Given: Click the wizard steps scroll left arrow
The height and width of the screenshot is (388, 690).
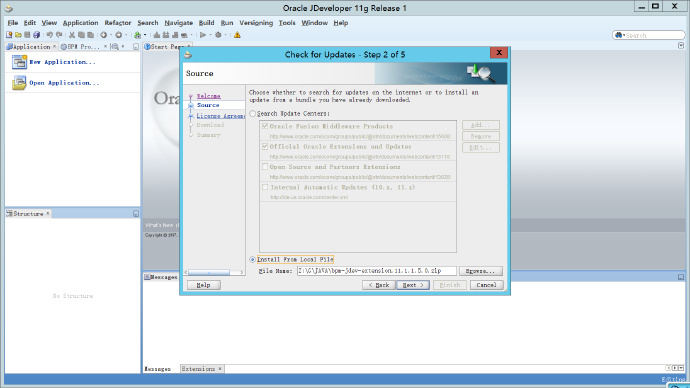Looking at the screenshot, I should [x=186, y=273].
